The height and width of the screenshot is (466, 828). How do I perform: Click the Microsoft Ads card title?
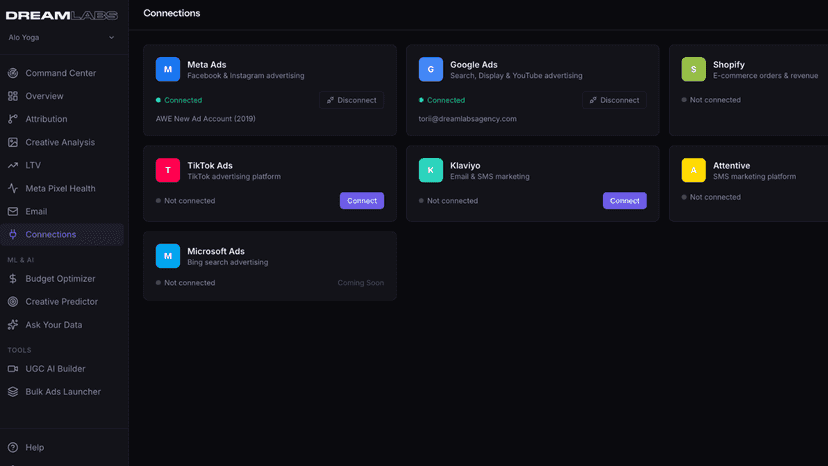[216, 251]
